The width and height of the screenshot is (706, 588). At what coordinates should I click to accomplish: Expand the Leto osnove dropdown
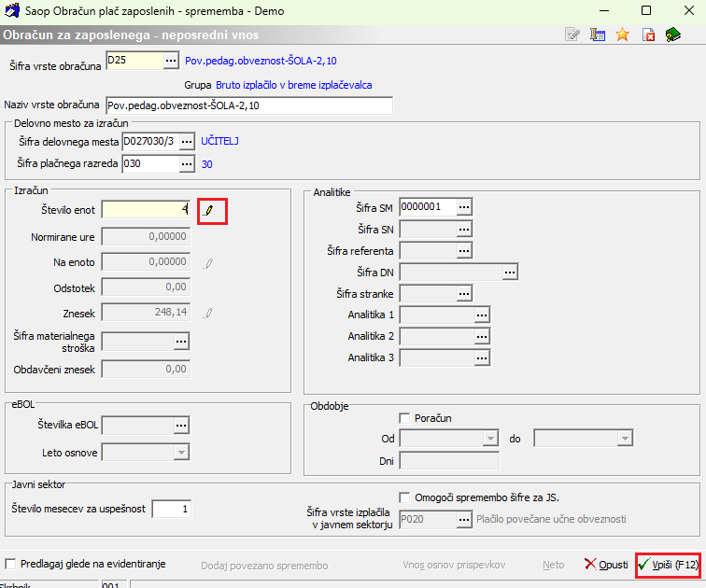tap(181, 453)
